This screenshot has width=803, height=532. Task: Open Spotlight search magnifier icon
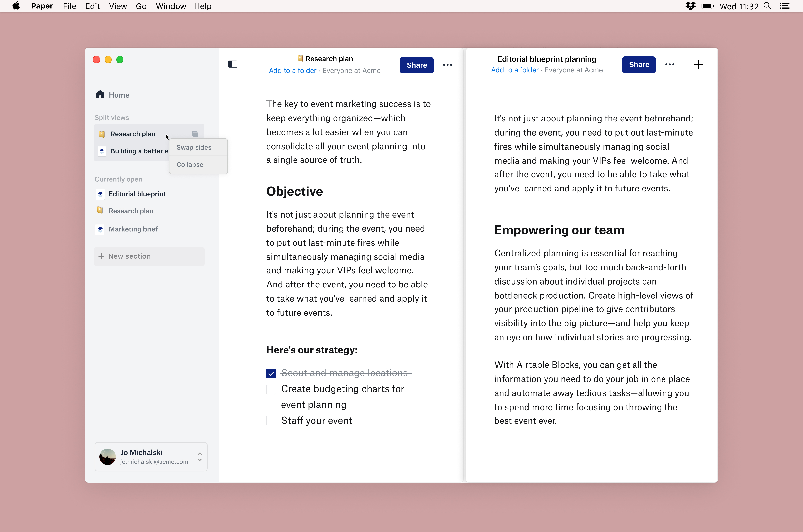[767, 6]
